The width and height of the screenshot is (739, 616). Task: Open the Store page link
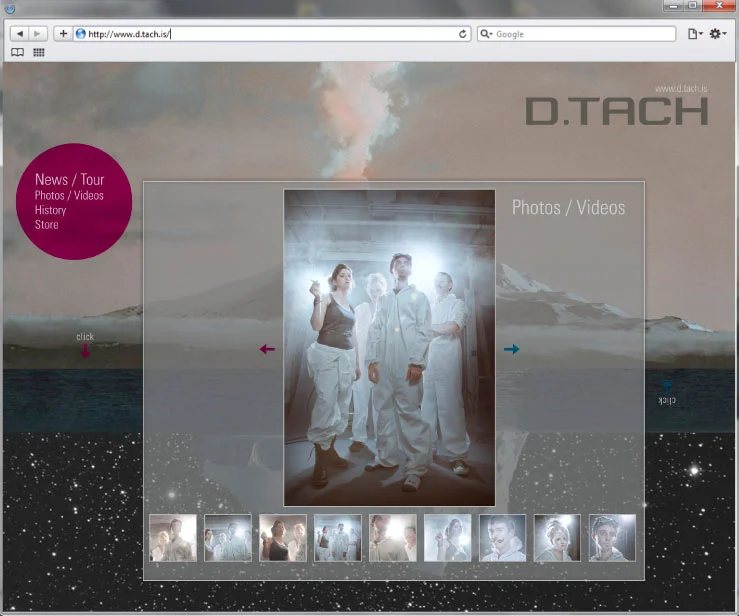pyautogui.click(x=46, y=225)
